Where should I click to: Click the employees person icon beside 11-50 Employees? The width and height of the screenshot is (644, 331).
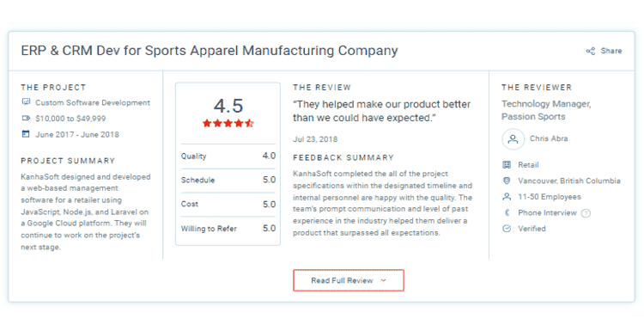pos(507,197)
